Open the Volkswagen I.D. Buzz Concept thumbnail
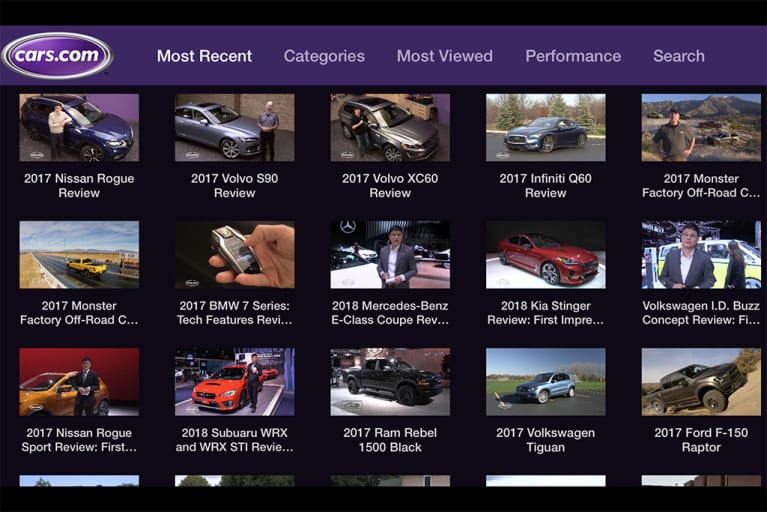The height and width of the screenshot is (512, 767). point(701,255)
